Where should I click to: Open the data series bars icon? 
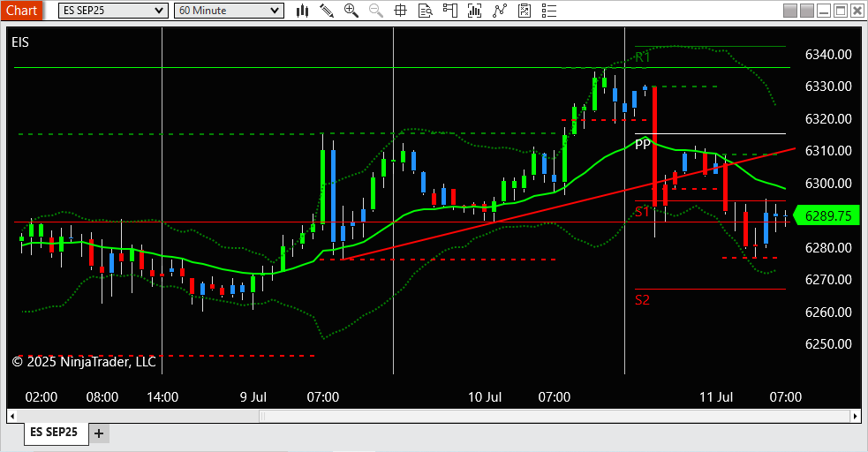pos(474,11)
